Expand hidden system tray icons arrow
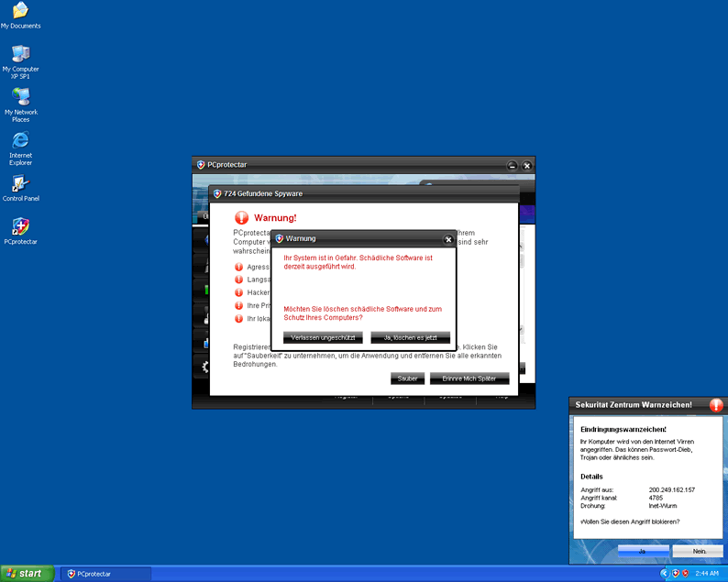This screenshot has height=582, width=728. (665, 573)
